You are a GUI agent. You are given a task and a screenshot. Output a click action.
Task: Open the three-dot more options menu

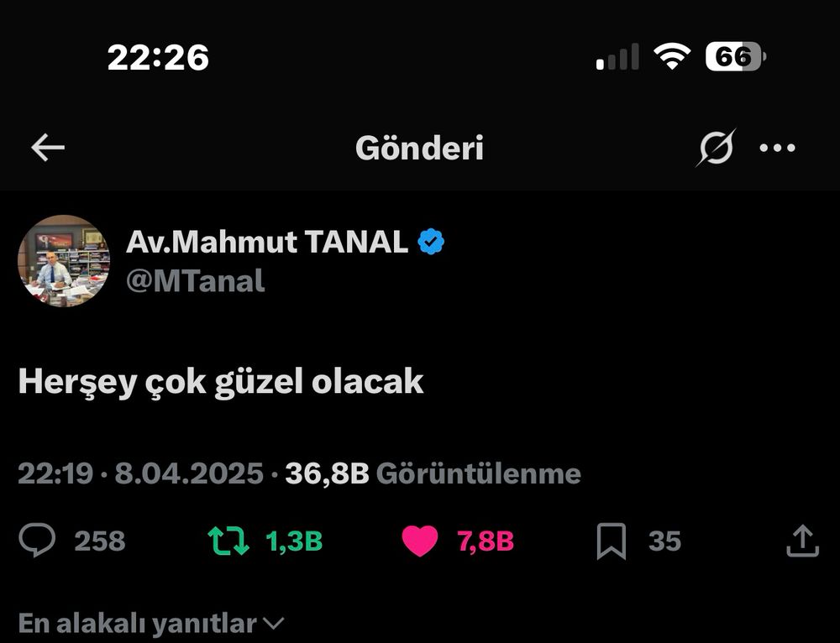tap(777, 147)
